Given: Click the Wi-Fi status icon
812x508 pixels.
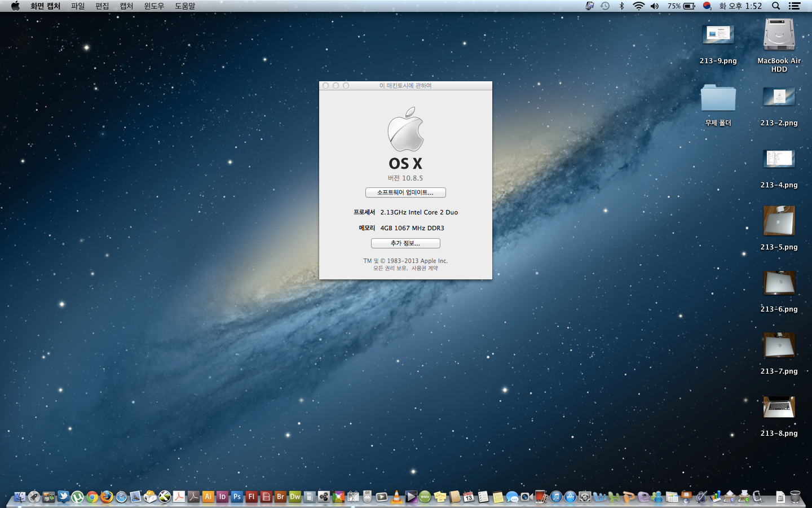Looking at the screenshot, I should pos(638,6).
